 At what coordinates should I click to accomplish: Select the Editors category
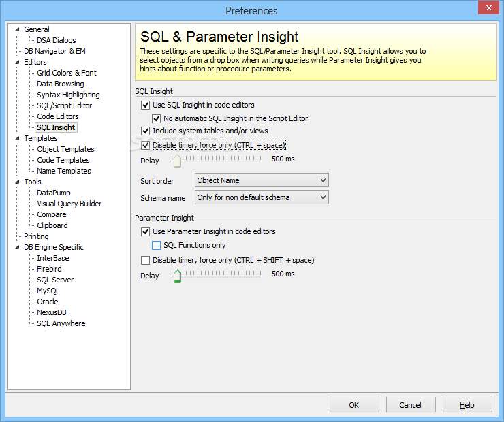(x=35, y=63)
